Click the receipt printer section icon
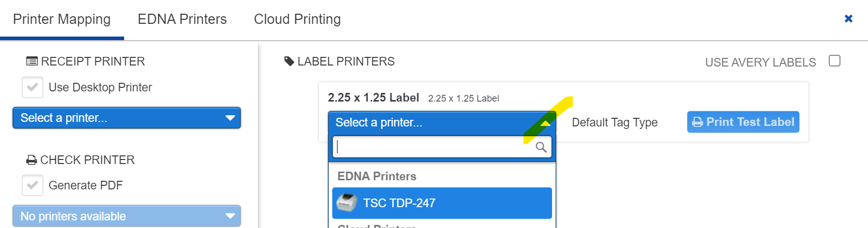868x228 pixels. point(32,61)
